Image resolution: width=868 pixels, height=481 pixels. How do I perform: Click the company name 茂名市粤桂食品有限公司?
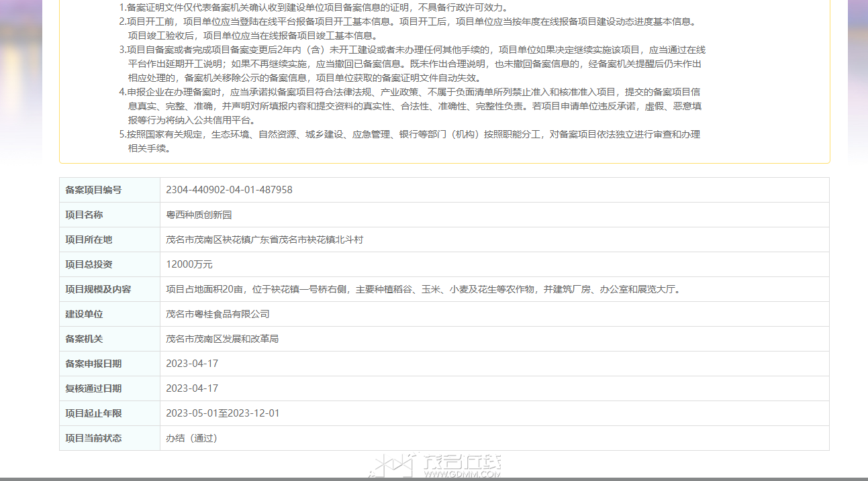(x=218, y=314)
